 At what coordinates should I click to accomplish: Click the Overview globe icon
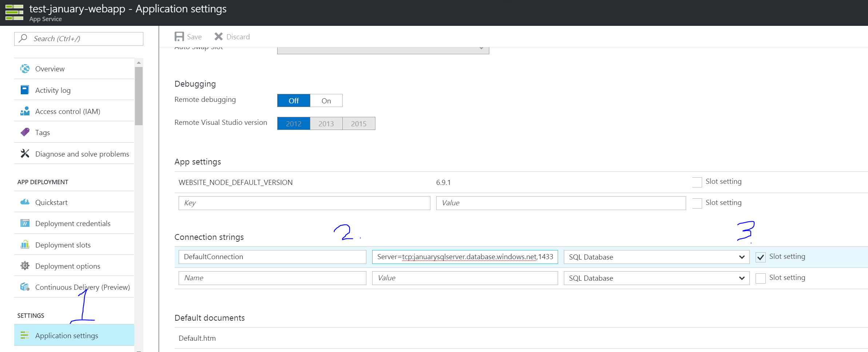(25, 68)
